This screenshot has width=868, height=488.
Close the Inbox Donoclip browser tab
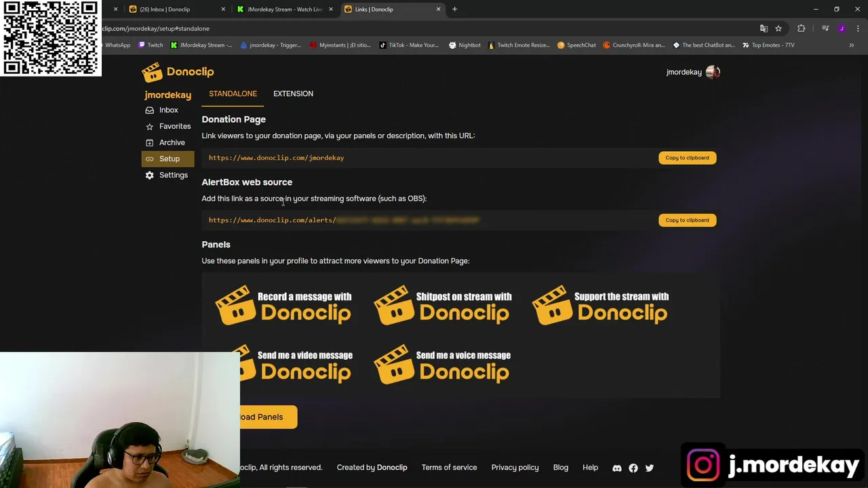click(222, 9)
